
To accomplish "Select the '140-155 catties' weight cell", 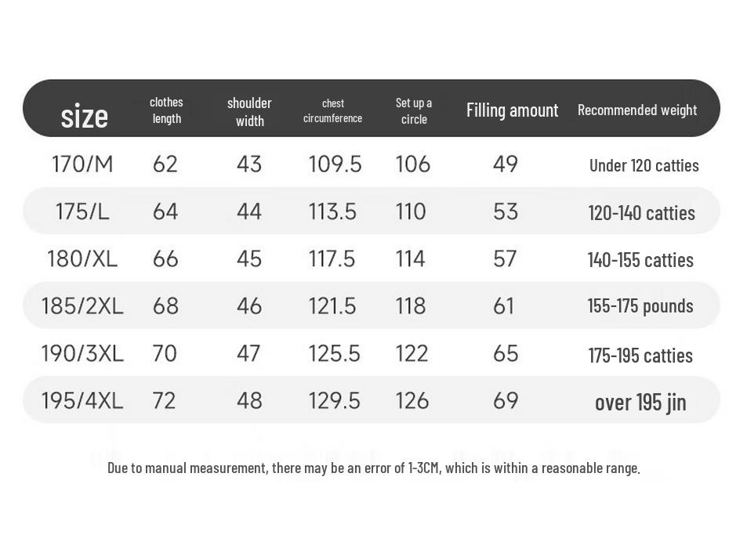I will (640, 260).
